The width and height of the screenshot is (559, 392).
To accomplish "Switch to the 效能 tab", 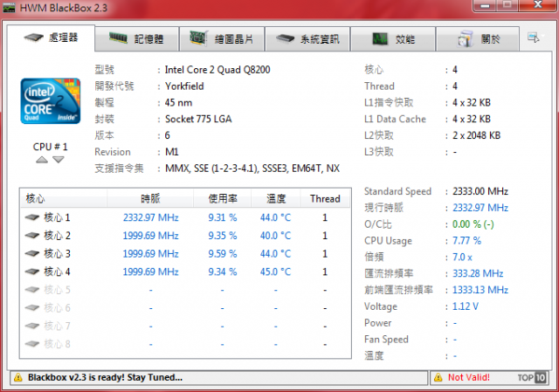I will (393, 38).
